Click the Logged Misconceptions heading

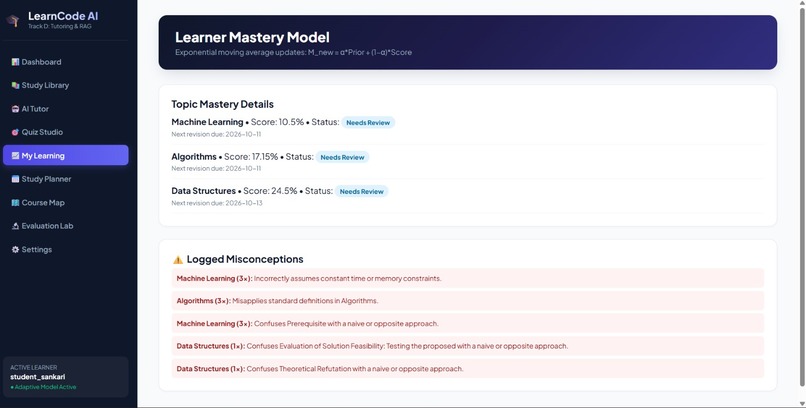[x=245, y=259]
